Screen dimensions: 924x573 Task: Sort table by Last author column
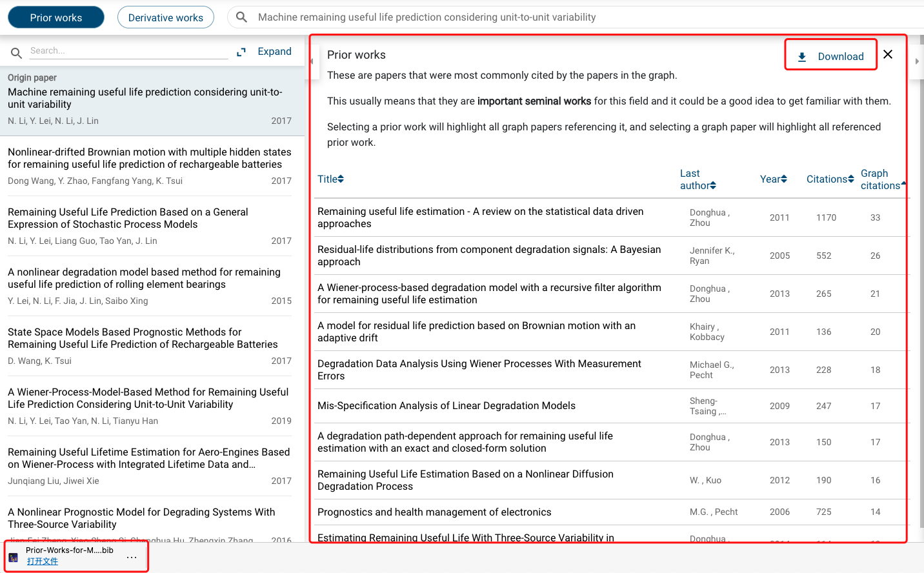[x=698, y=179]
